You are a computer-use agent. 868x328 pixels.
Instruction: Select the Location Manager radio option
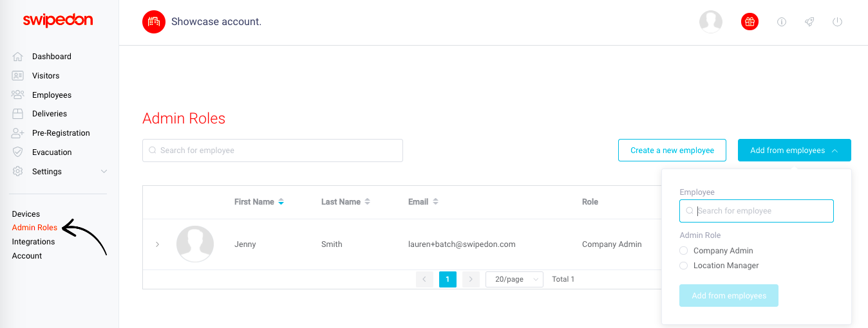[x=684, y=266]
